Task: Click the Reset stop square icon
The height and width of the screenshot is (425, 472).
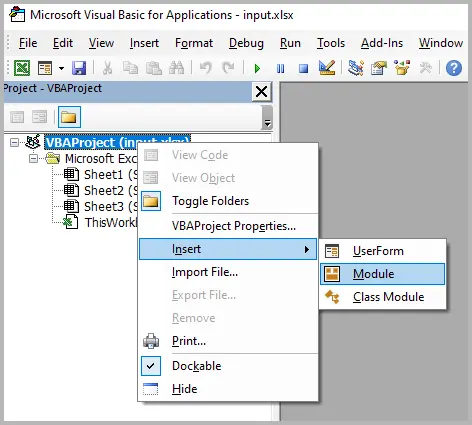Action: pyautogui.click(x=303, y=69)
